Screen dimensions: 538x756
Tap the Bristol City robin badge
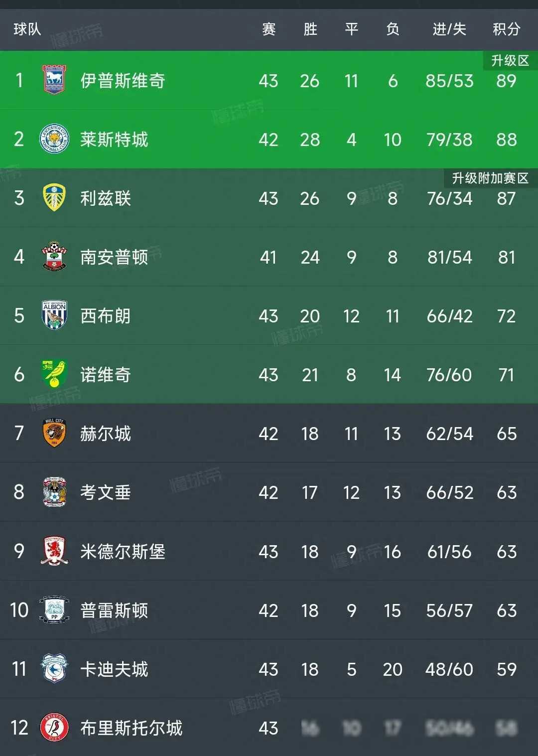pyautogui.click(x=54, y=727)
